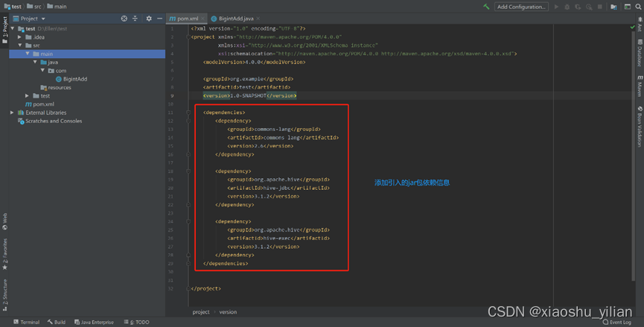Collapse the com package arrow
Viewport: 644px width, 327px height.
pos(42,71)
